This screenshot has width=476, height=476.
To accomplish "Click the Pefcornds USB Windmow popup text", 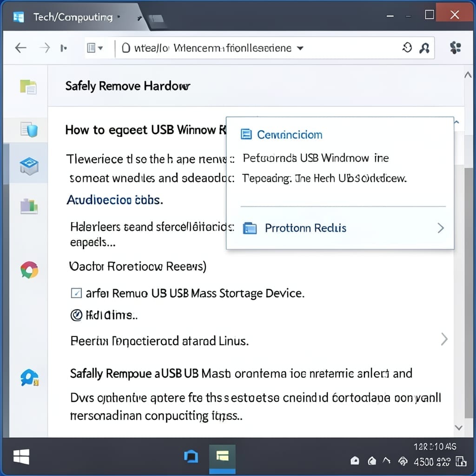I will click(316, 158).
